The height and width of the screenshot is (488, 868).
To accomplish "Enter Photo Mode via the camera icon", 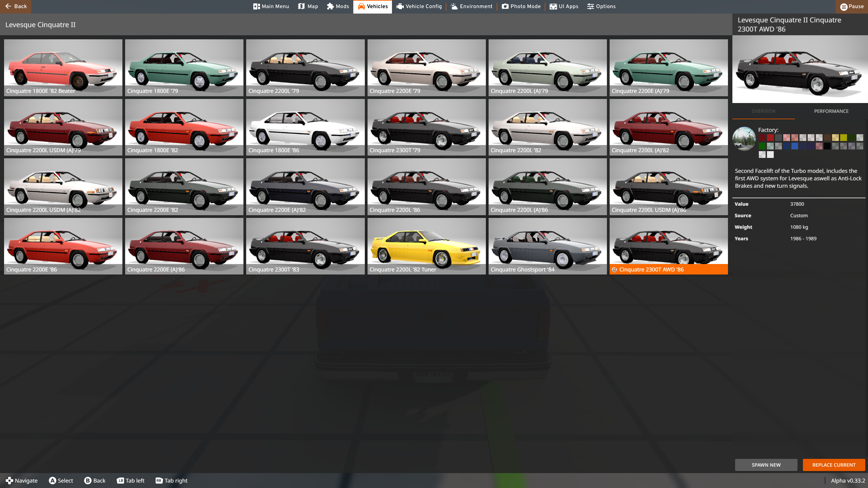I will tap(505, 6).
